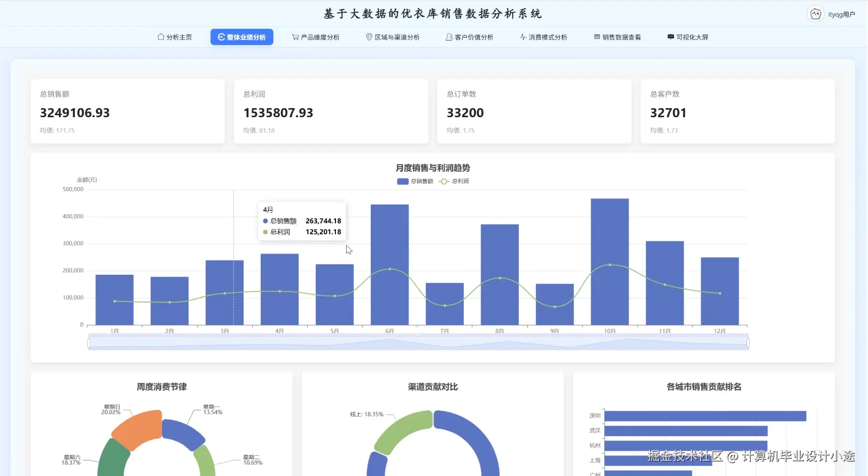This screenshot has height=476, width=868.
Task: Click the 10月 sales bar
Action: 610,262
